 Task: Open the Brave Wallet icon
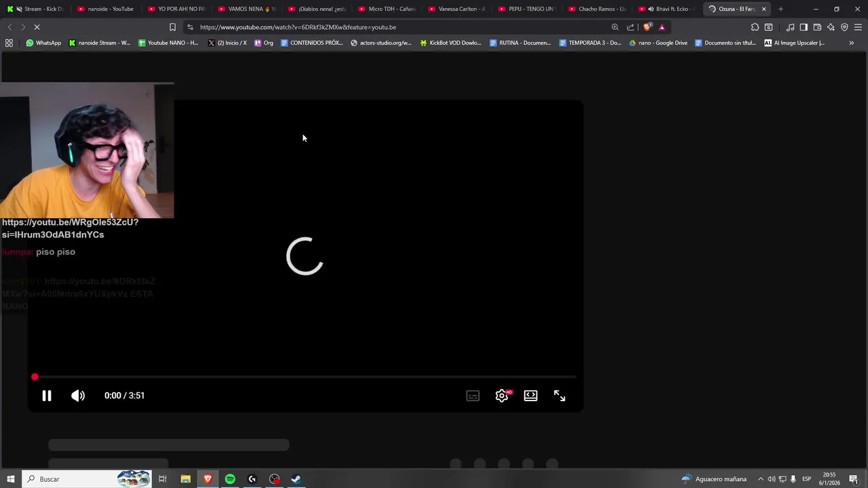[x=817, y=27]
